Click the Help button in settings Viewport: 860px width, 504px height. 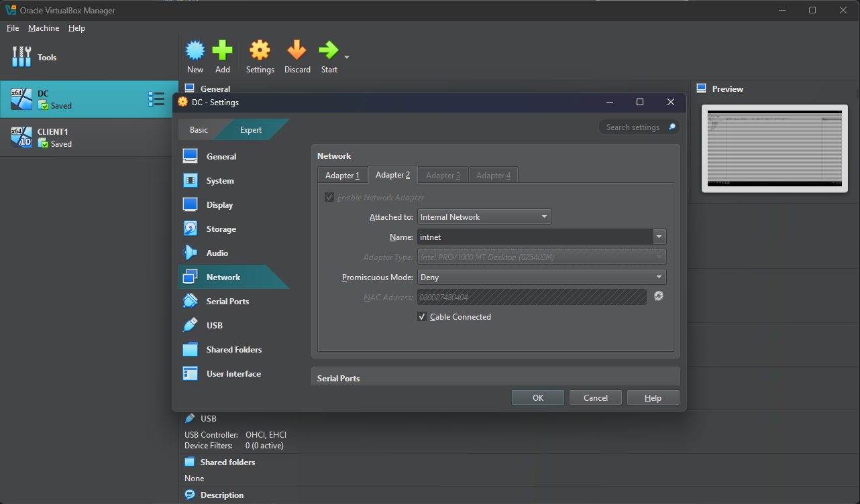653,397
